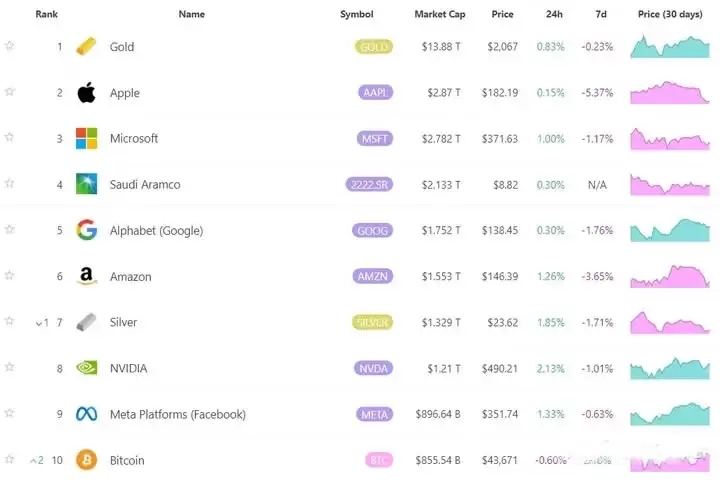Click the Saudi Aramco logo icon
The height and width of the screenshot is (480, 720).
coord(87,185)
